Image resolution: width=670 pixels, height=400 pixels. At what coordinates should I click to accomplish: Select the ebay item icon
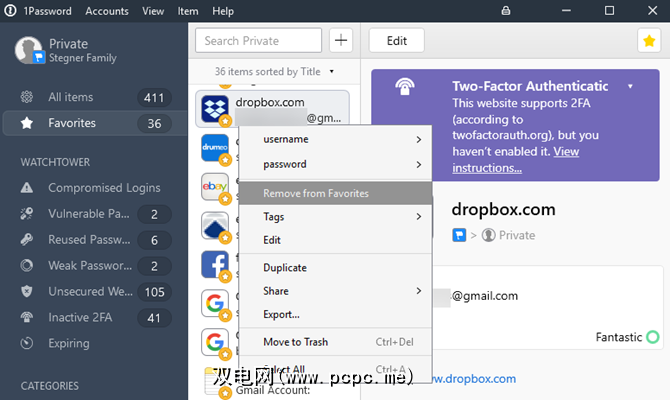(x=215, y=186)
